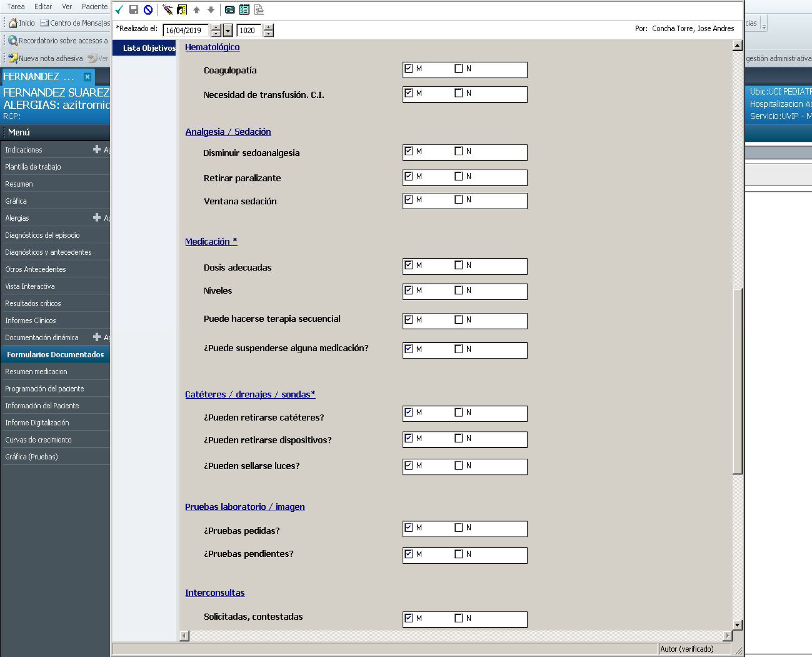Click the teal checklist notepad icon
This screenshot has height=657, width=812.
click(244, 10)
